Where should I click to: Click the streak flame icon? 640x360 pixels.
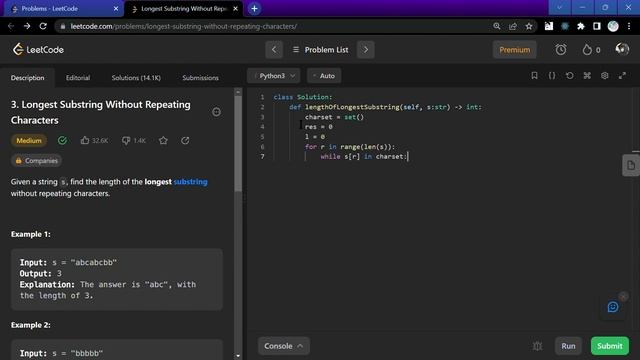[x=587, y=50]
